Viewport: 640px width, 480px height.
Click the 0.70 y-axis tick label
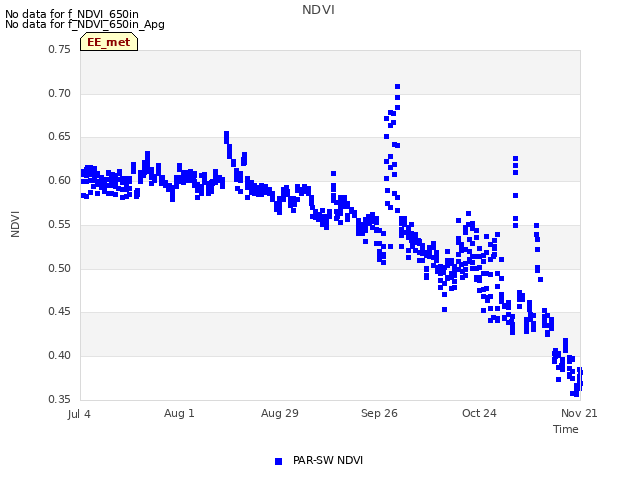[x=60, y=93]
